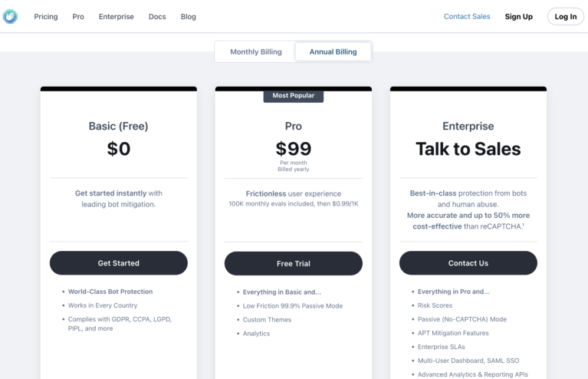This screenshot has height=379, width=588.
Task: Open the Pro nav menu item
Action: [x=78, y=17]
